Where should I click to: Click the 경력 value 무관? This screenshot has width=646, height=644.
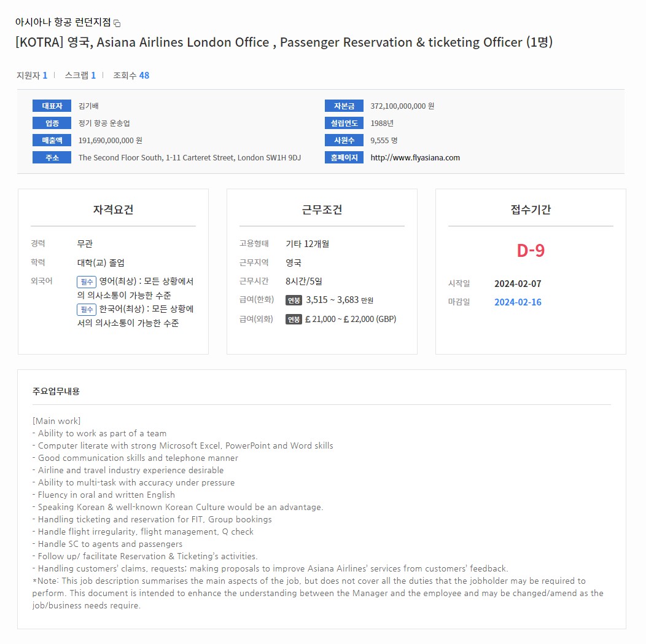click(85, 244)
